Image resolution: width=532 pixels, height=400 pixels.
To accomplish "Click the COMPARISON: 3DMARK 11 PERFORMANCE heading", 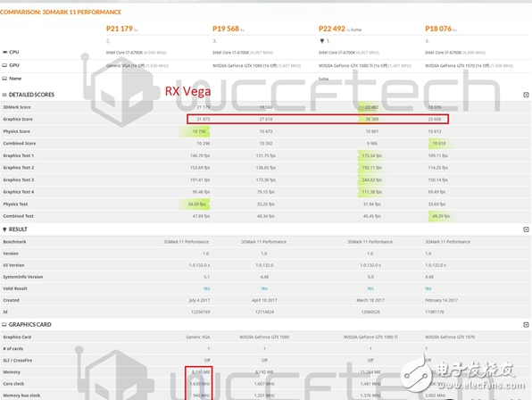I will coord(61,12).
